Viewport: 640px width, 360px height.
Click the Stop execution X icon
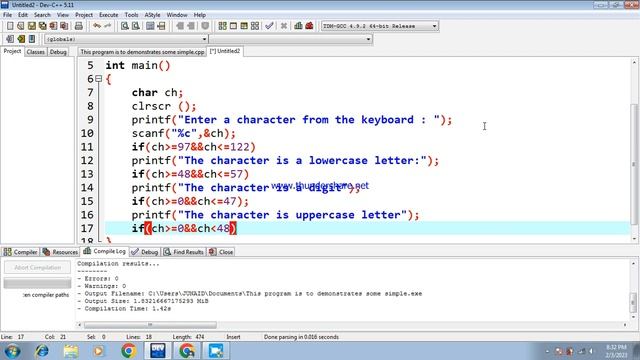click(284, 26)
